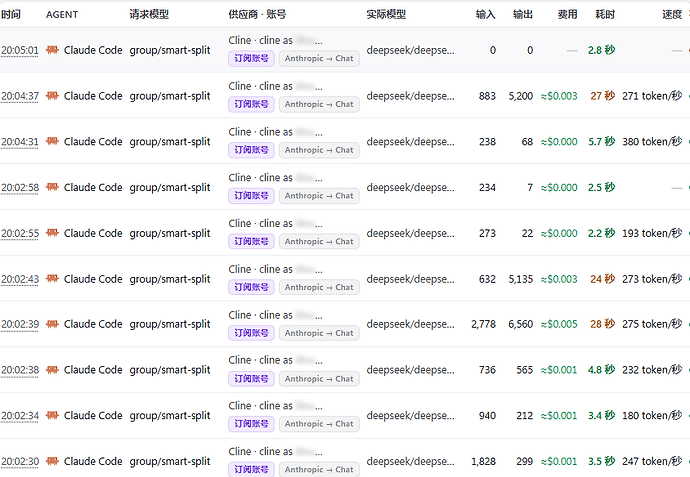690x477 pixels.
Task: Click speed 271 token/秒
Action: coord(652,96)
